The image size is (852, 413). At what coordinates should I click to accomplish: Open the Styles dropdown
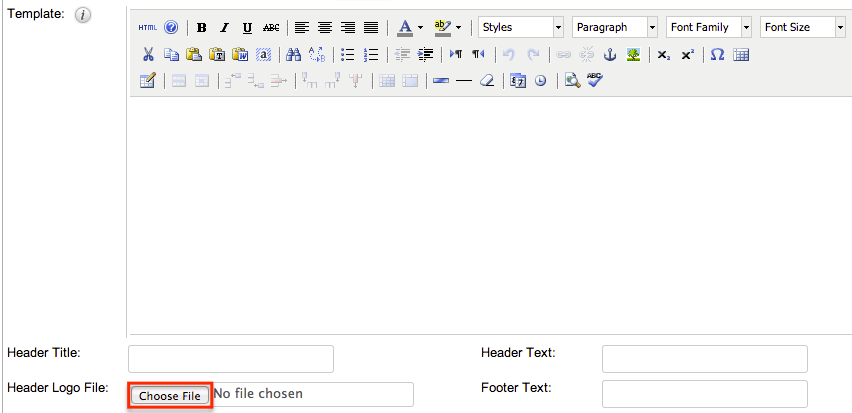click(521, 27)
